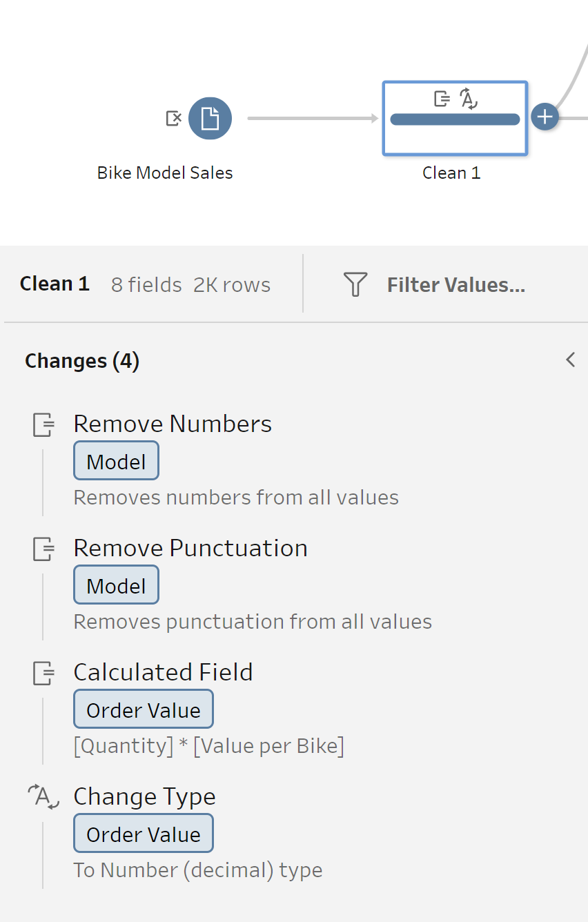
Task: Click the plus icon to add a new step
Action: 545,117
